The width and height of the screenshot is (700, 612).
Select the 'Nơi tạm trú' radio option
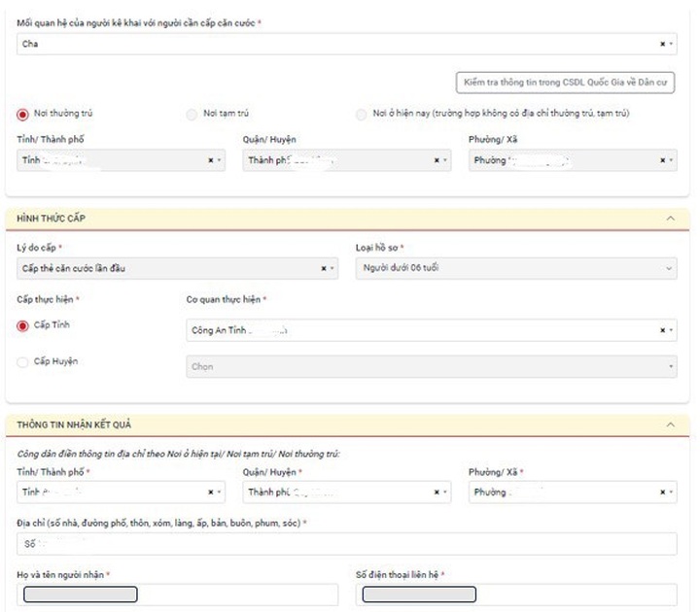(x=192, y=115)
